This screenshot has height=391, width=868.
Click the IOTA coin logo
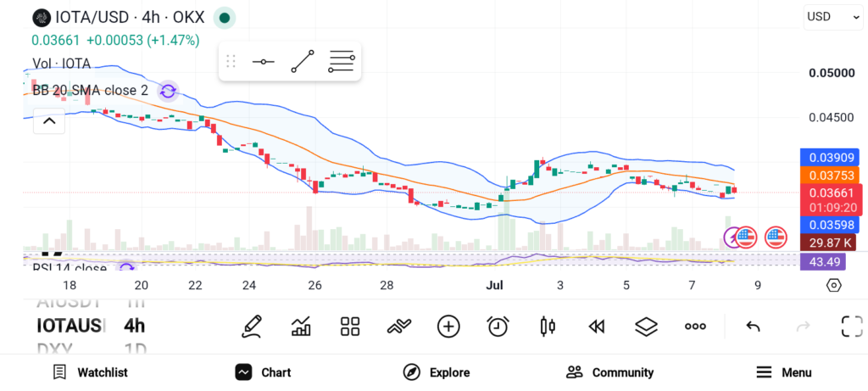tap(42, 18)
